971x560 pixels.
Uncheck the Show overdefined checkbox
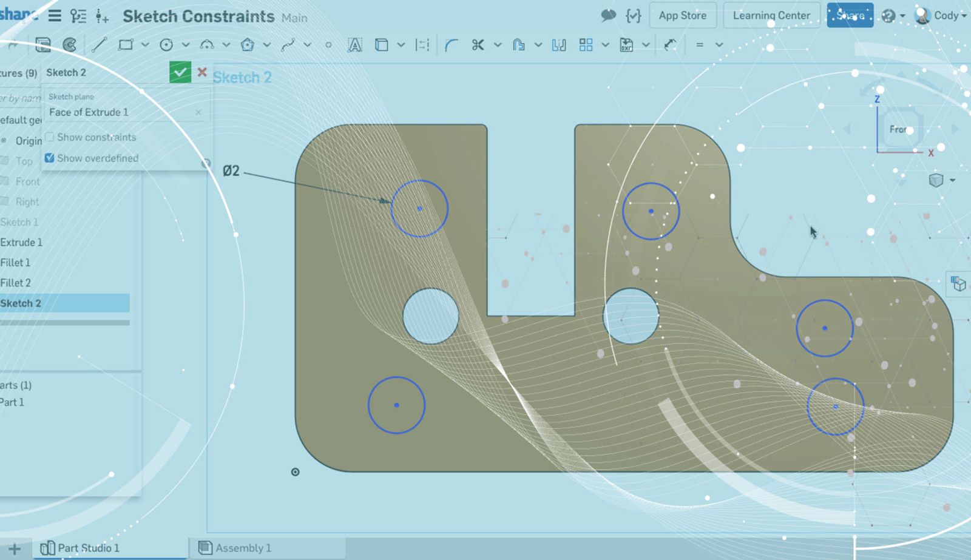tap(50, 158)
